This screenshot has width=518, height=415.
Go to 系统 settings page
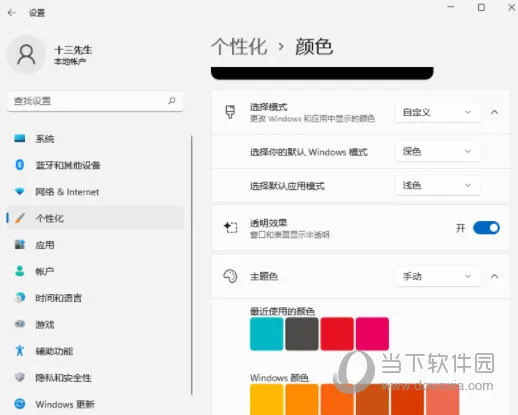coord(95,138)
